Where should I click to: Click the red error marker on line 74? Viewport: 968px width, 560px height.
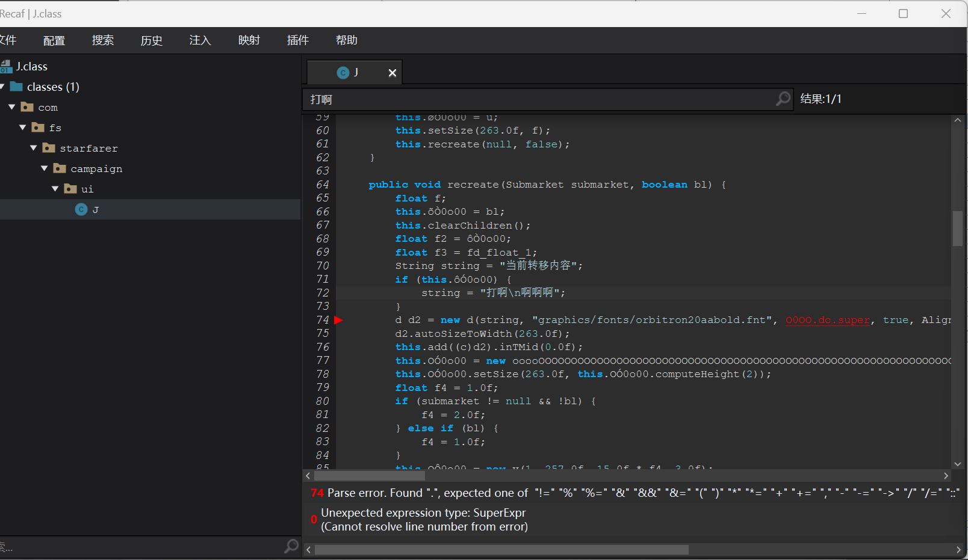tap(338, 320)
